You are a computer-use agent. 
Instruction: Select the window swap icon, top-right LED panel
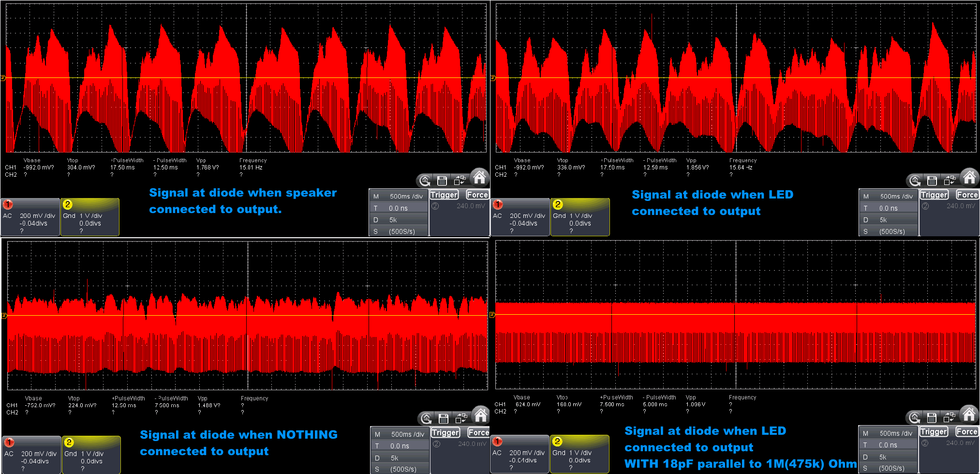coord(950,180)
